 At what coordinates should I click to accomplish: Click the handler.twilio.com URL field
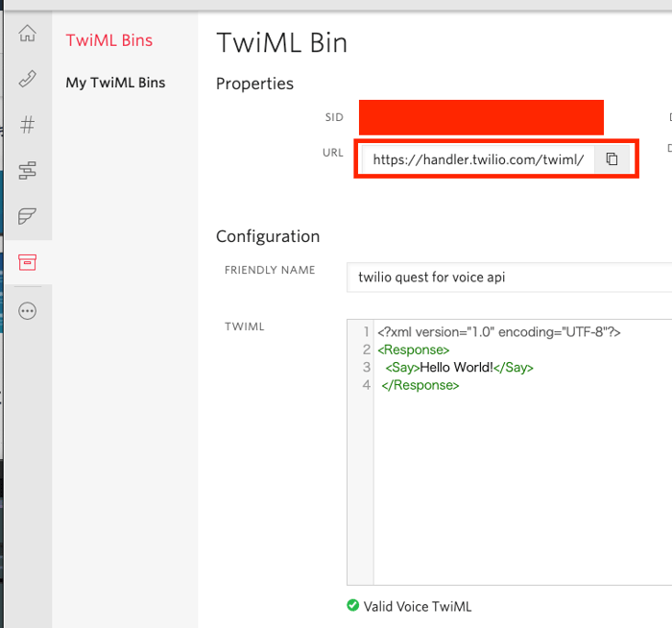[478, 159]
